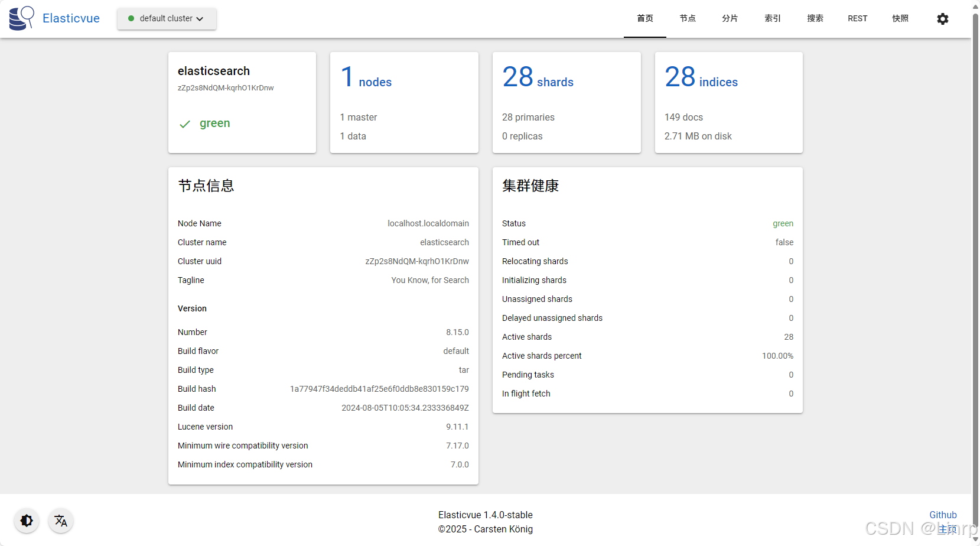This screenshot has width=980, height=546.
Task: Click the 节点信息 panel heading
Action: tap(206, 186)
